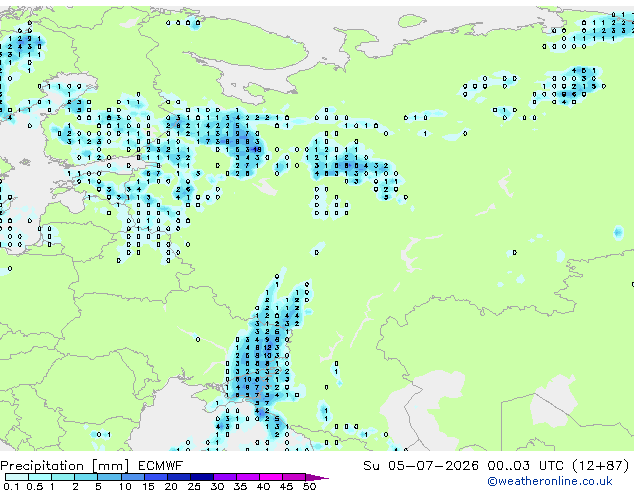This screenshot has height=490, width=634.
Task: Click the 0.5–1 mm legend color swatch
Action: click(x=40, y=477)
